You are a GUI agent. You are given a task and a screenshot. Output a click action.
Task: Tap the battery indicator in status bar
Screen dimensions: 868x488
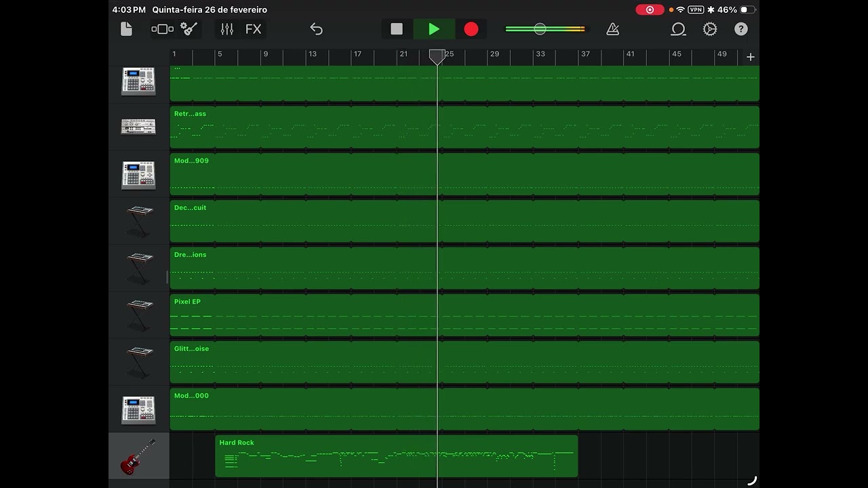pyautogui.click(x=747, y=9)
